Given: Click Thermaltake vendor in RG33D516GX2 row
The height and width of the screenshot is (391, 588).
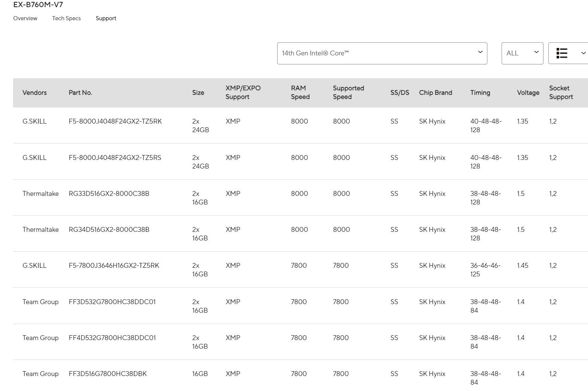Looking at the screenshot, I should click(x=40, y=194).
